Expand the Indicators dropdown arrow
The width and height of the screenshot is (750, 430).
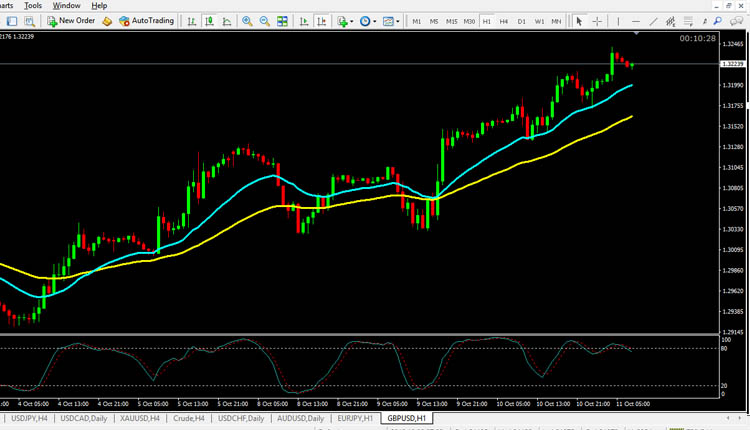[x=352, y=22]
